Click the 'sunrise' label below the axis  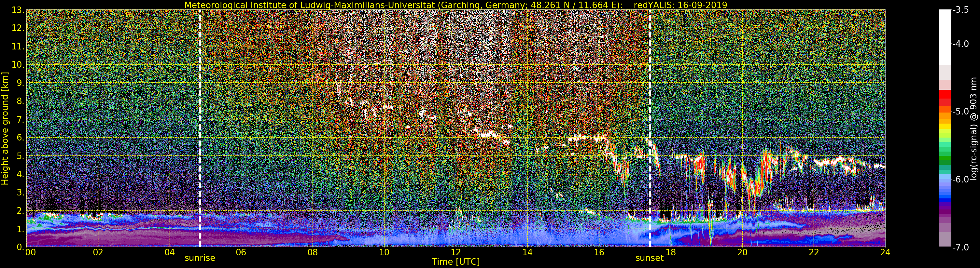point(200,258)
